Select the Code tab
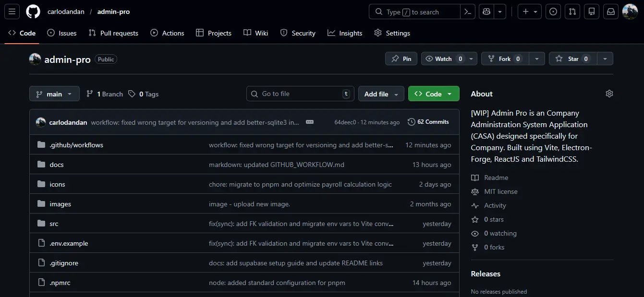Screen dimensions: 644x297 pos(22,33)
